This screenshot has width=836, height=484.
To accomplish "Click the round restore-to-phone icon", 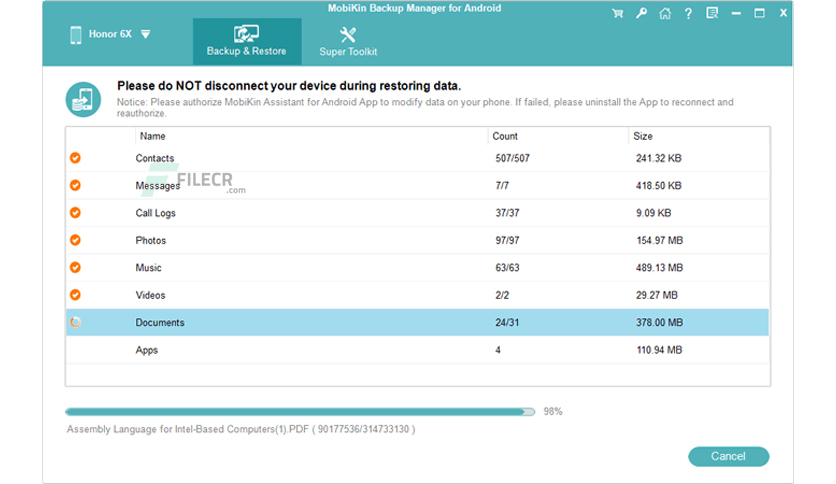I will pyautogui.click(x=83, y=99).
